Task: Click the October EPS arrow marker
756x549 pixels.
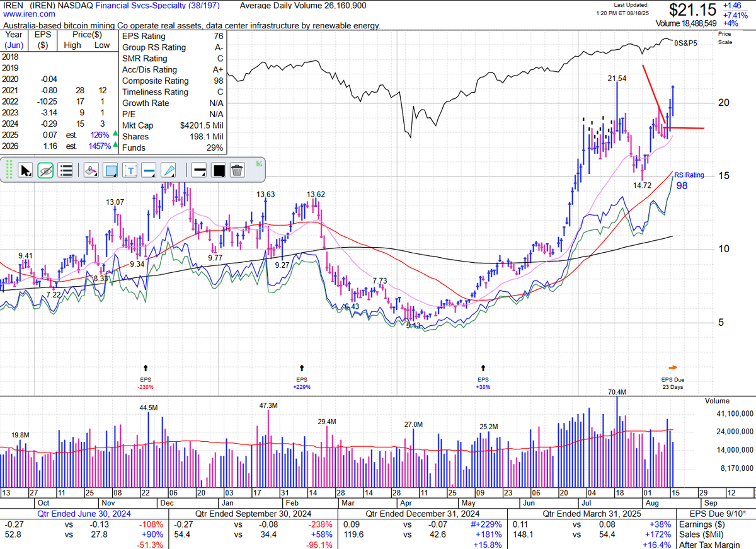Action: click(x=147, y=367)
